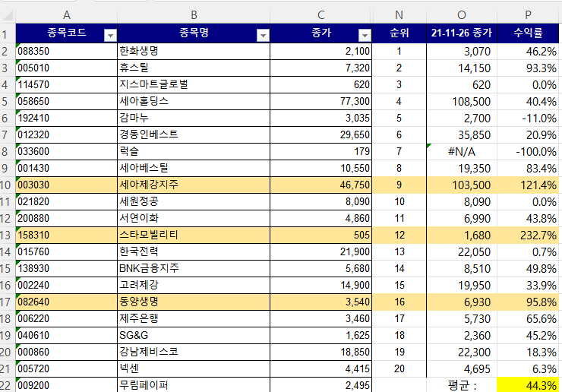
Task: Click the 평균 : label cell
Action: coord(462,385)
